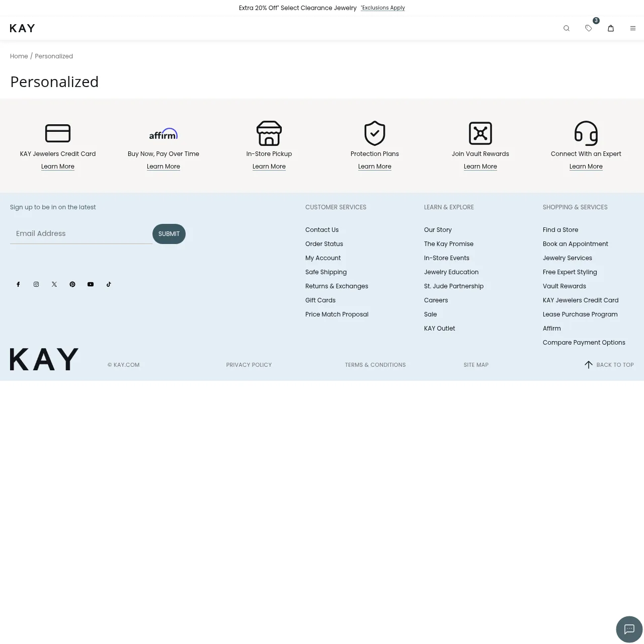Open Price Match Proposal link
Image resolution: width=644 pixels, height=644 pixels.
click(x=337, y=314)
